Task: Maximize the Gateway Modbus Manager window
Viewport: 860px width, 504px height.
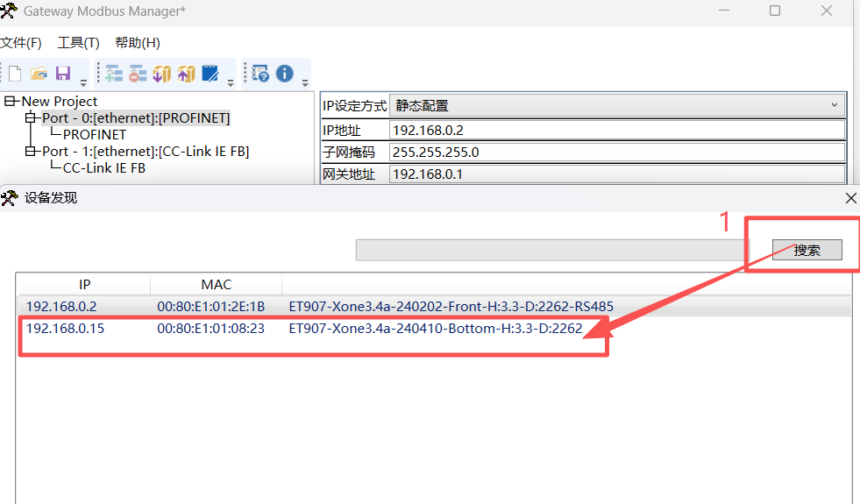Action: tap(775, 11)
